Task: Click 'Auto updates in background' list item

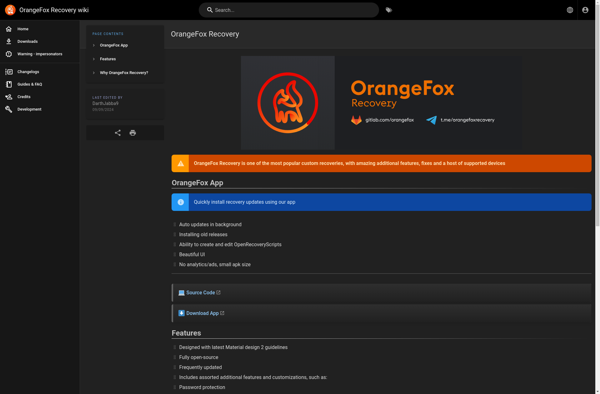Action: [210, 225]
